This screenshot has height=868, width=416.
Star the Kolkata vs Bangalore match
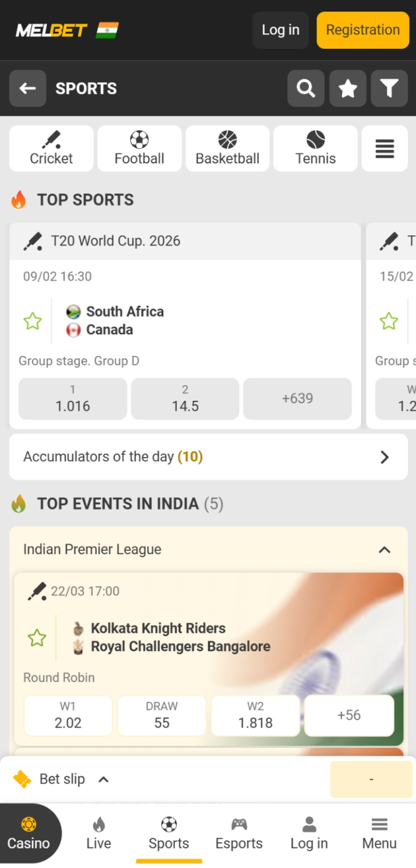tap(37, 637)
